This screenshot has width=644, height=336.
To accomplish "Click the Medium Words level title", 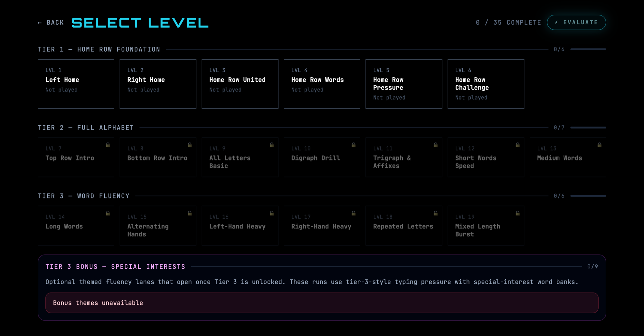I will click(x=560, y=158).
